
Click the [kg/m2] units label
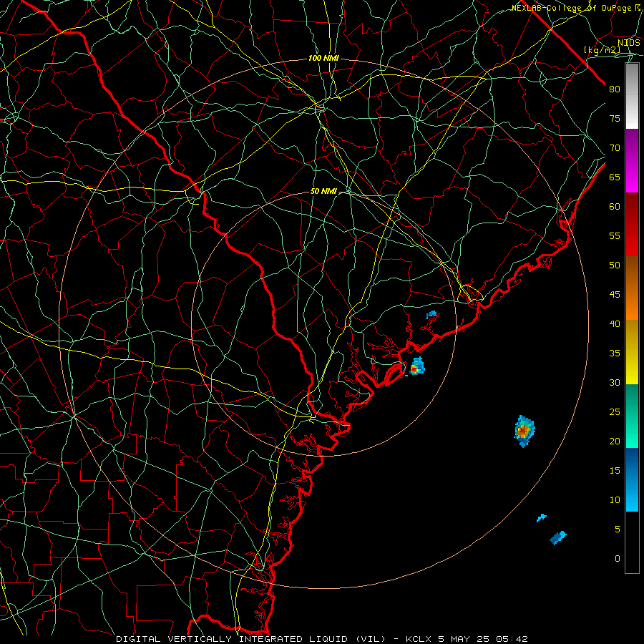pos(602,50)
